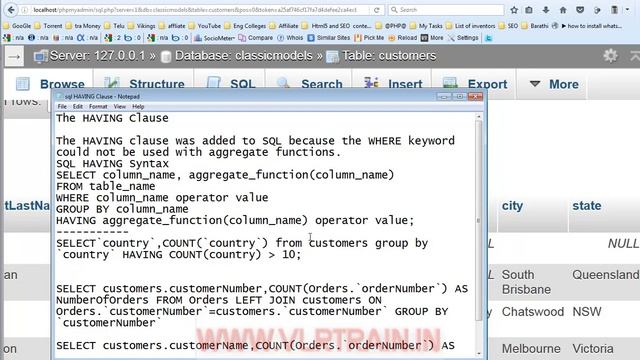Open the My Tasks bookmarks folder

(427, 26)
